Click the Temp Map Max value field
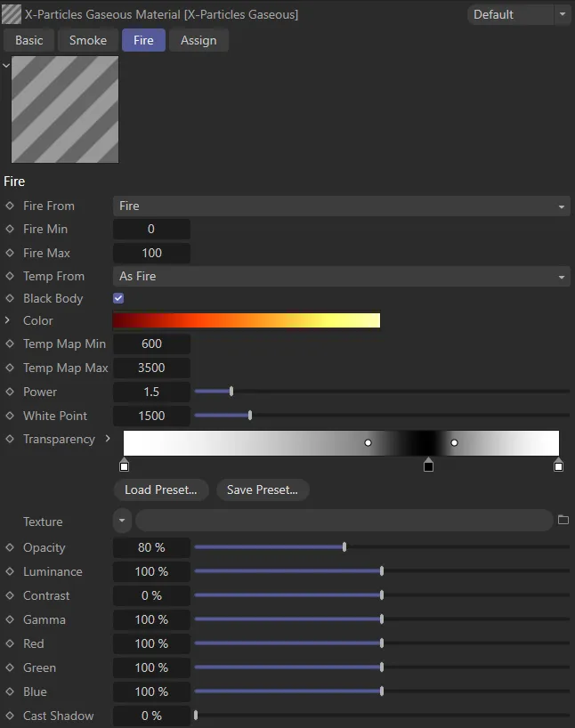 pos(151,368)
